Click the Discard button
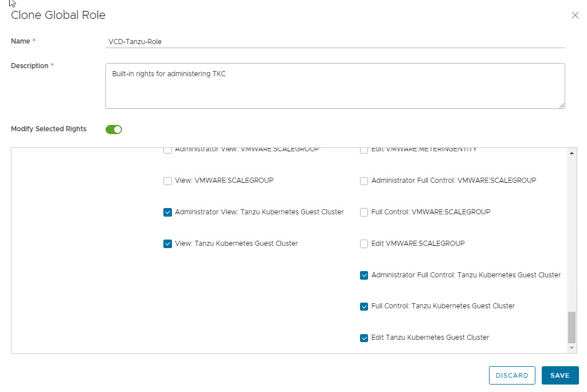The width and height of the screenshot is (587, 392). [x=512, y=375]
